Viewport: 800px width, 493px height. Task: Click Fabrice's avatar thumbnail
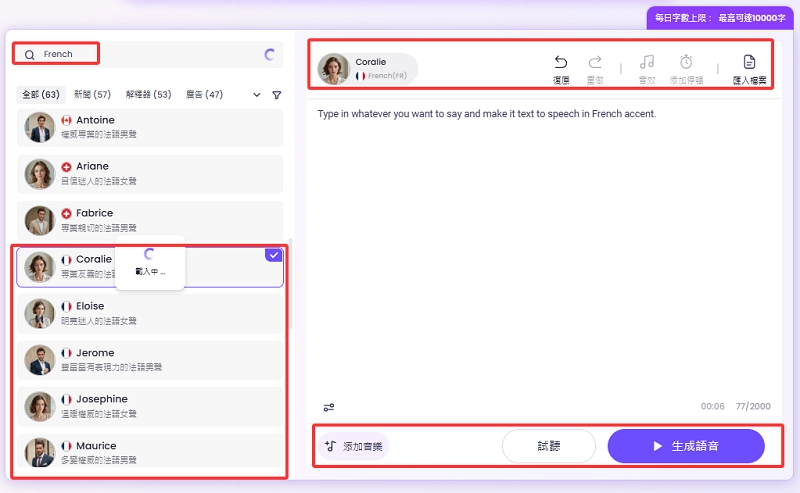[40, 220]
